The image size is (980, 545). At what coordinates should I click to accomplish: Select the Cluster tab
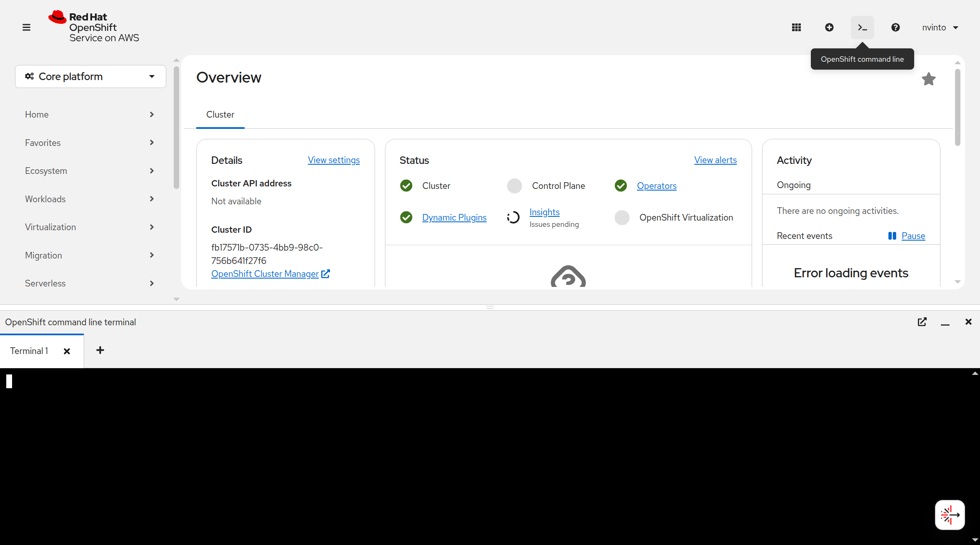pos(220,115)
